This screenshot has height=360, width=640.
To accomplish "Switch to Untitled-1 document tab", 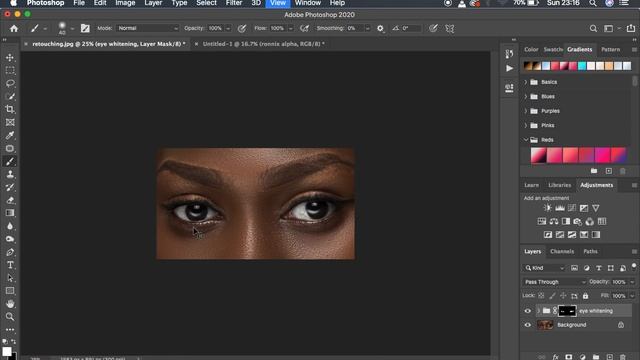I will click(x=263, y=44).
